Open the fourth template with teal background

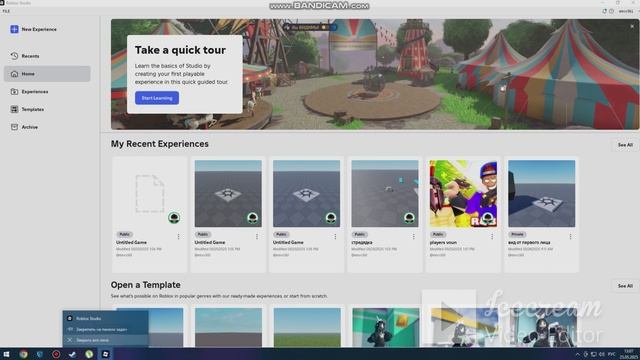point(385,327)
